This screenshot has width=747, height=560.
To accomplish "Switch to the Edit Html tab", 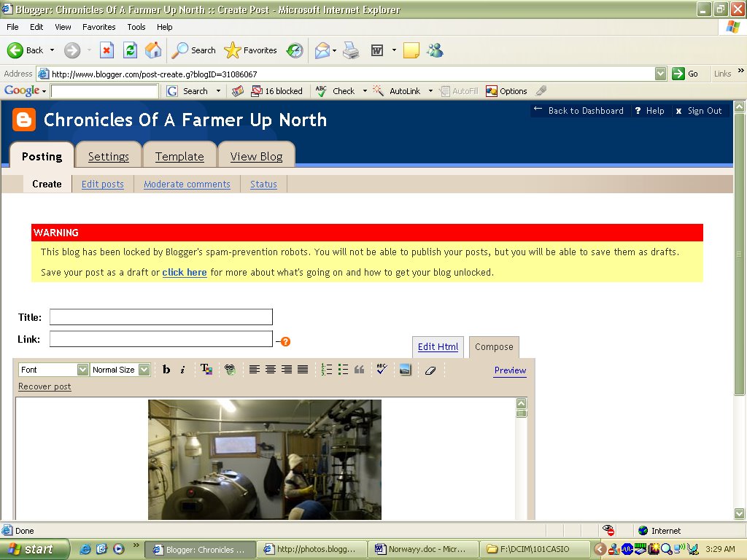I will (x=438, y=346).
